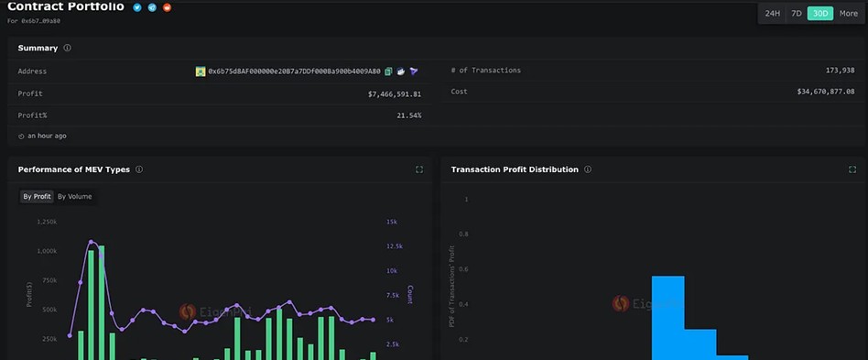Click the purple line peak near 12.5k count
868x360 pixels.
click(91, 242)
